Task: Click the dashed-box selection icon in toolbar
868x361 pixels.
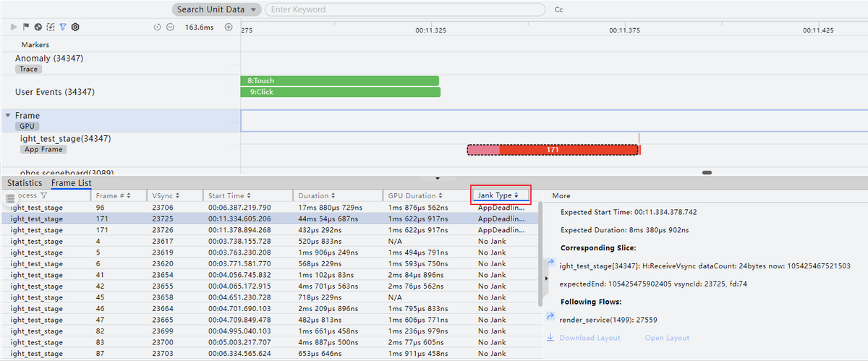Action: click(x=51, y=27)
